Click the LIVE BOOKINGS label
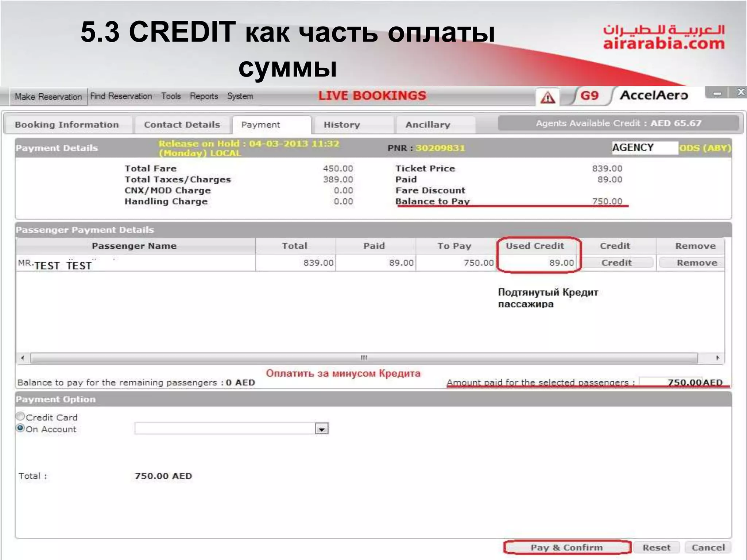 click(x=372, y=96)
